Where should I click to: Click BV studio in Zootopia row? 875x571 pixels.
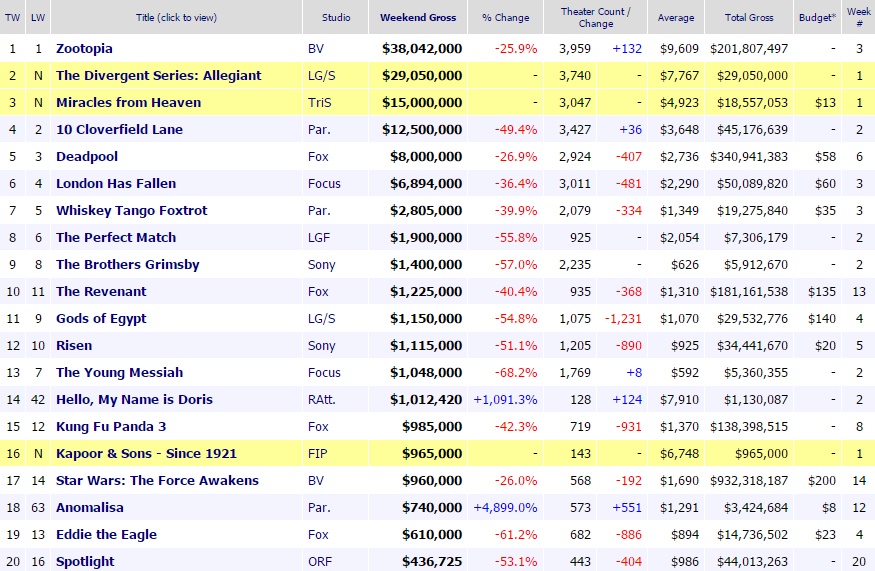pos(316,49)
